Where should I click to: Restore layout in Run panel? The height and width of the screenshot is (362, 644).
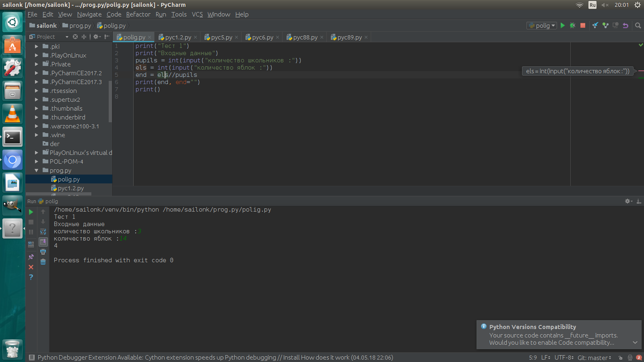click(x=31, y=244)
